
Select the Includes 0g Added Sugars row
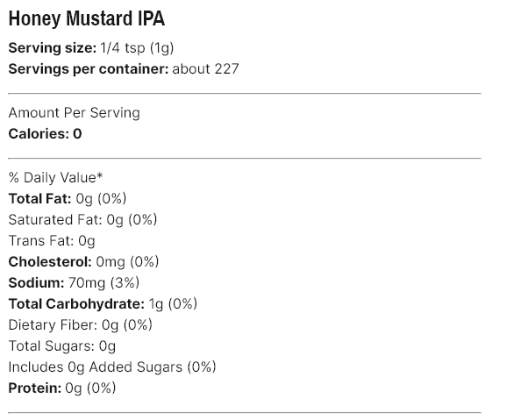coord(112,367)
